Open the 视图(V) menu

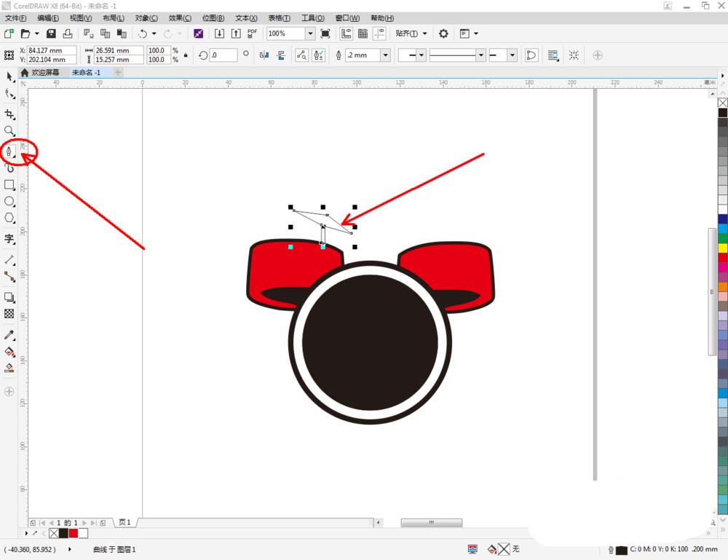pyautogui.click(x=80, y=17)
